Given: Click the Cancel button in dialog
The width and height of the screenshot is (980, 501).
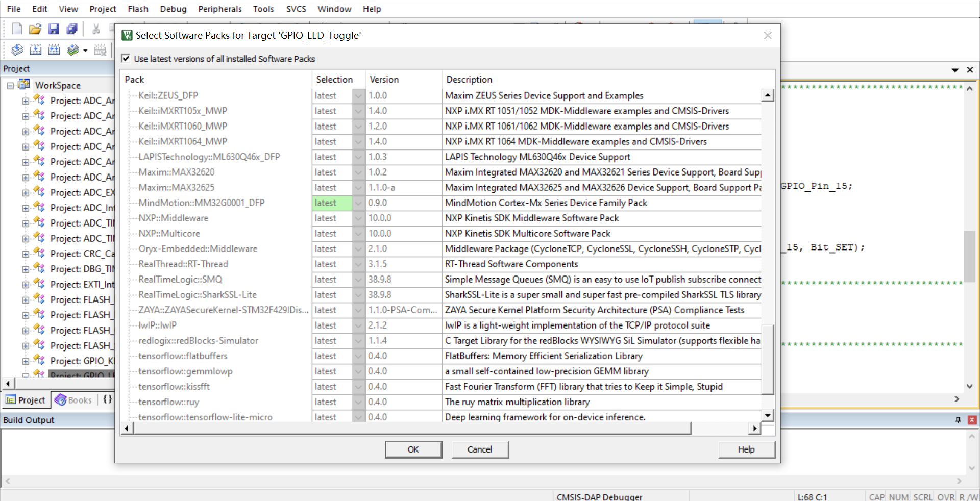Looking at the screenshot, I should [479, 449].
